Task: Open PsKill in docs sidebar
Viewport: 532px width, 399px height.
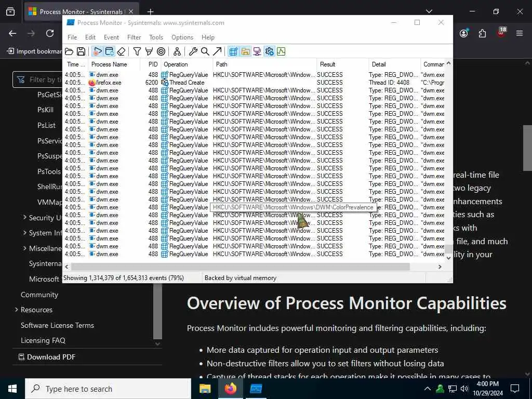Action: (x=46, y=110)
